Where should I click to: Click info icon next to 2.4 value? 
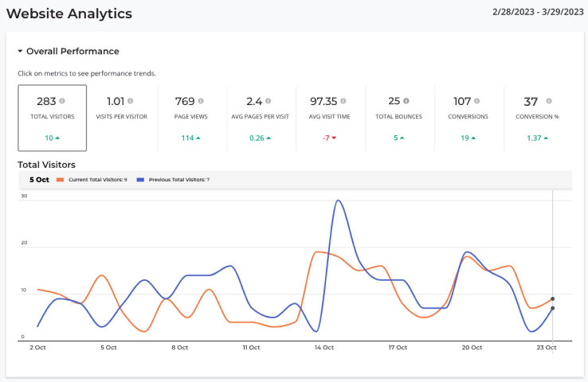(x=269, y=101)
